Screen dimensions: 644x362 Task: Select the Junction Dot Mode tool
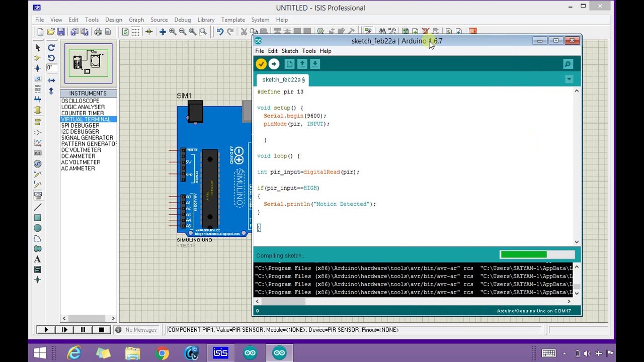coord(38,68)
